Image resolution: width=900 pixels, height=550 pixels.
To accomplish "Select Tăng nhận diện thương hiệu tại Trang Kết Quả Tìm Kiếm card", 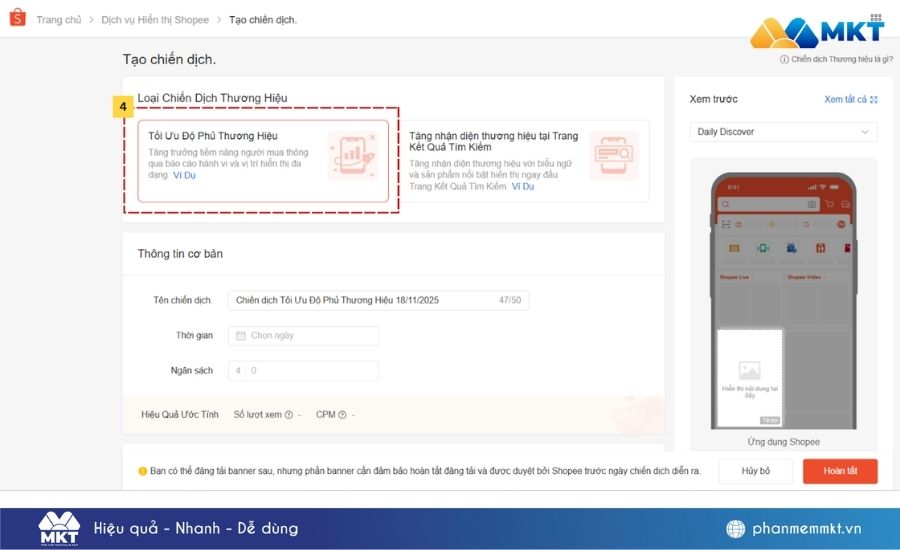I will (523, 161).
